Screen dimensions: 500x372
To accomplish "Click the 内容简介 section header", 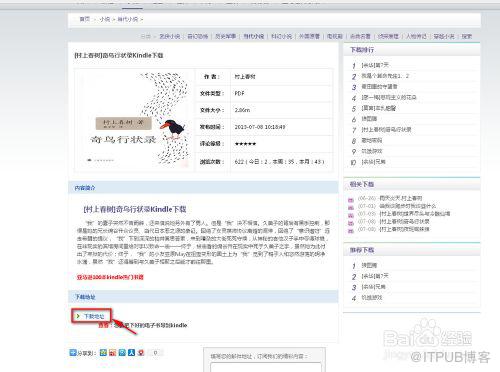I will [x=85, y=188].
